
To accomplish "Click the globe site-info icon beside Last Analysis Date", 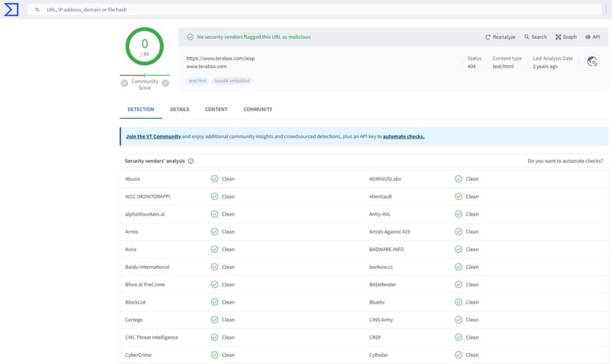I will (x=592, y=62).
